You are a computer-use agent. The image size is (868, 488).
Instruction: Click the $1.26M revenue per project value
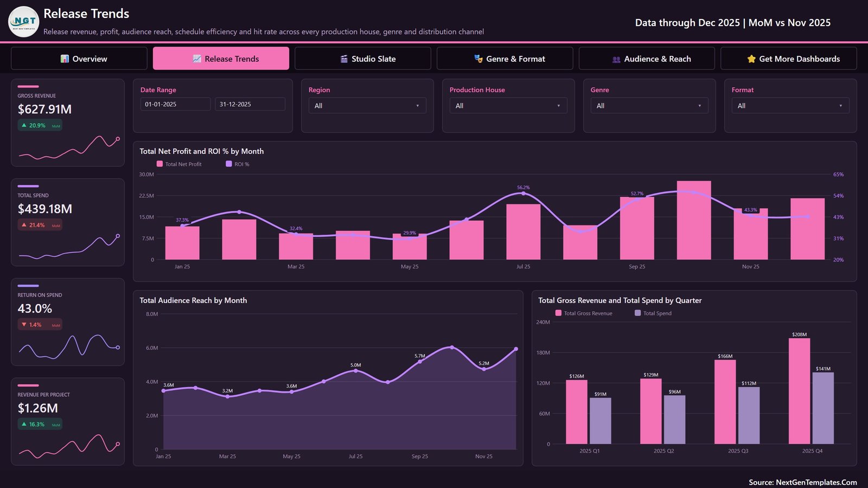click(x=37, y=408)
